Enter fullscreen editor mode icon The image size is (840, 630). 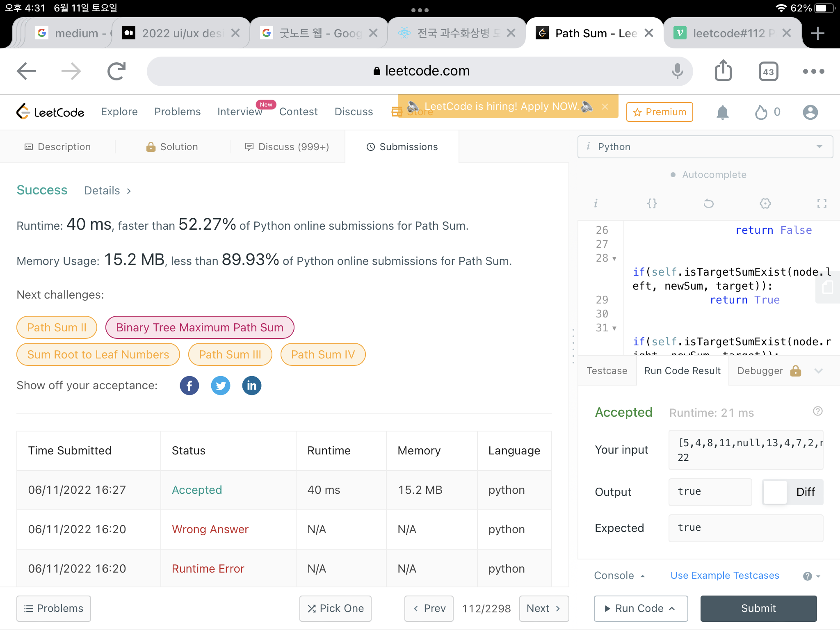click(822, 203)
